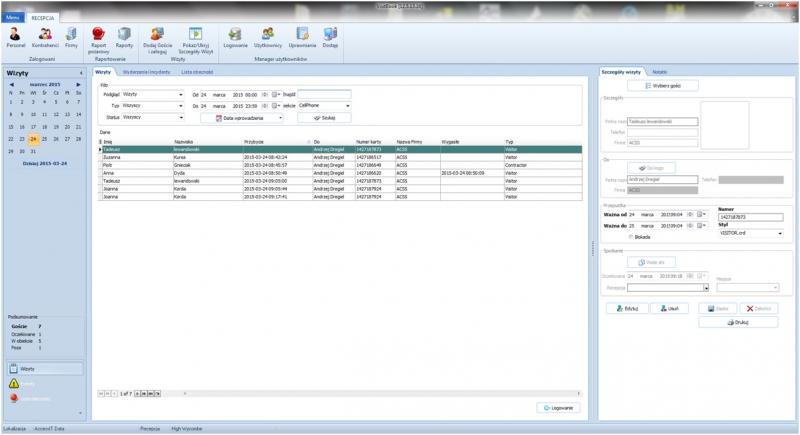This screenshot has width=800, height=435.
Task: Select the Zuzanna Kurek row
Action: pyautogui.click(x=340, y=157)
